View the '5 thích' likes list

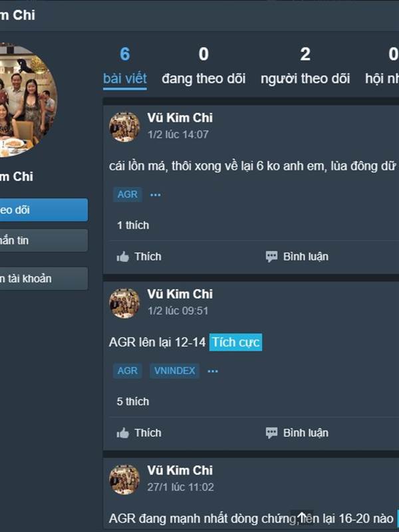coord(132,402)
